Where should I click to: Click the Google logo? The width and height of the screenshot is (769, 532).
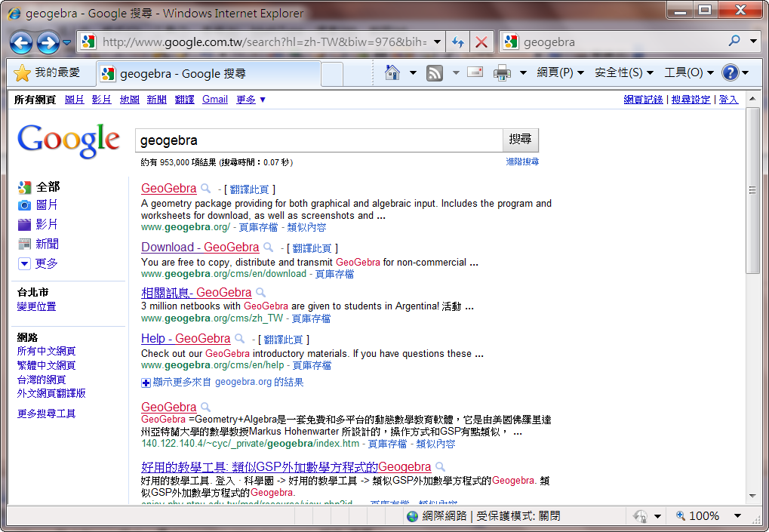[x=68, y=140]
